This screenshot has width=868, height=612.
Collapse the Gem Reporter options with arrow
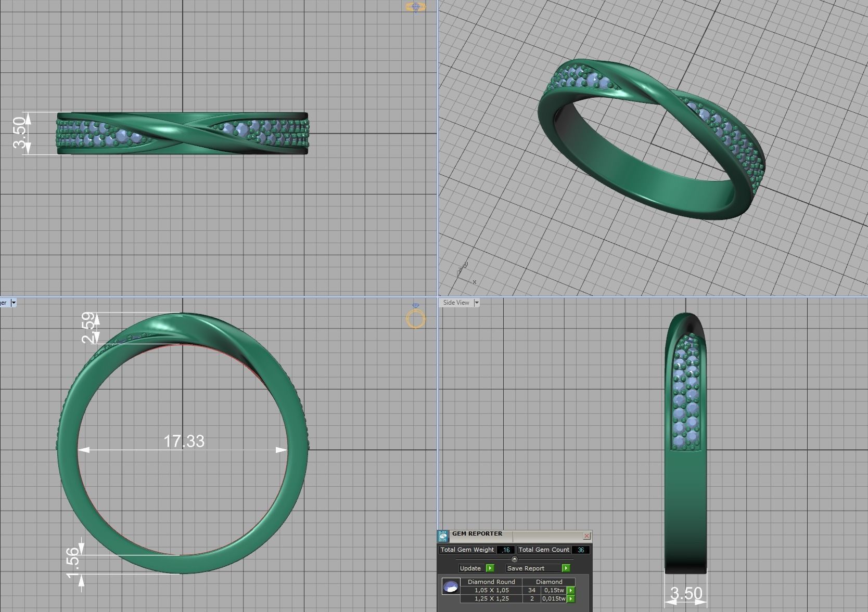click(x=515, y=559)
